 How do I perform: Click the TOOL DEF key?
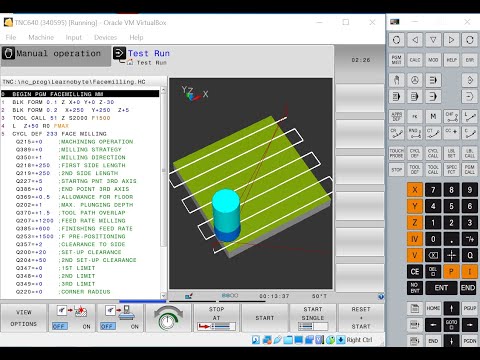click(415, 169)
